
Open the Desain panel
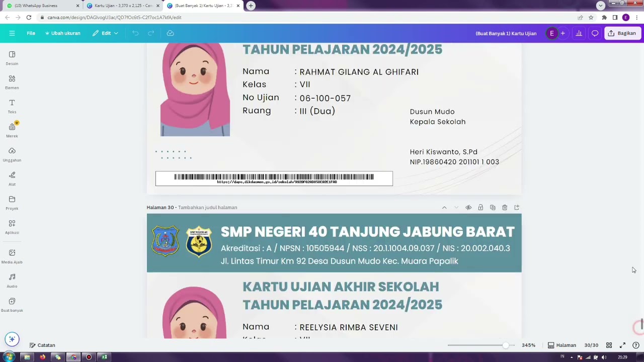[x=12, y=58]
